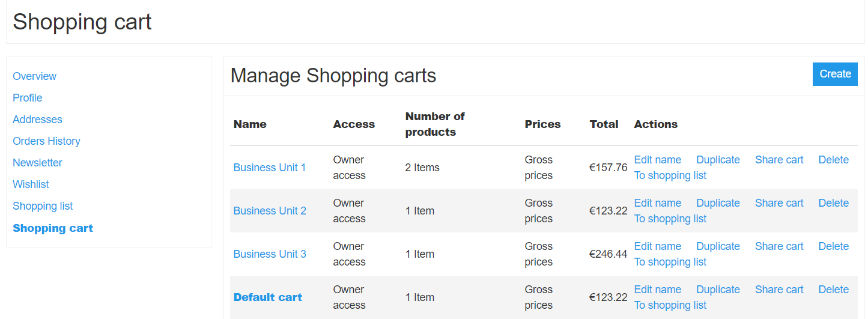Viewport: 868px width, 319px height.
Task: Delete the Business Unit 2 cart
Action: 833,203
